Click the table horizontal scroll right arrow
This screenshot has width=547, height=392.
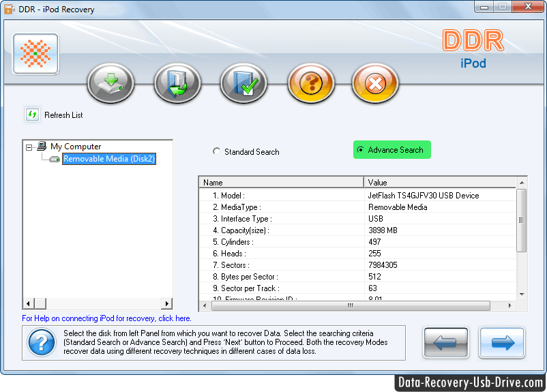click(509, 306)
